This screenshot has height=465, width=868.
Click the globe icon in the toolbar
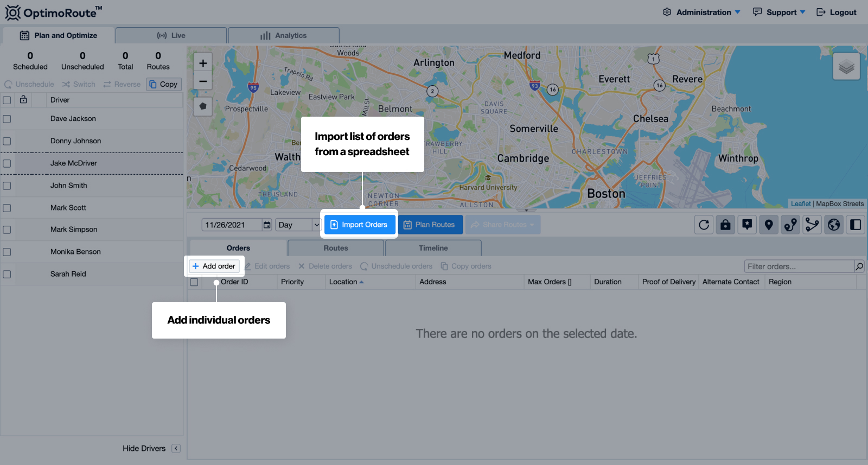[x=834, y=225]
